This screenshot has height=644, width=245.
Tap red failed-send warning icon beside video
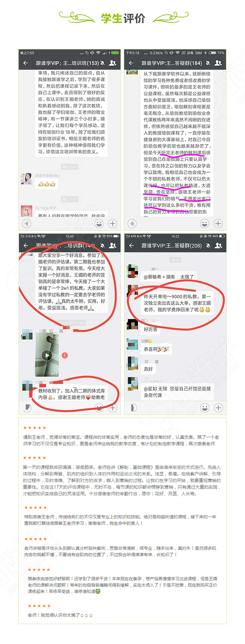click(x=65, y=355)
